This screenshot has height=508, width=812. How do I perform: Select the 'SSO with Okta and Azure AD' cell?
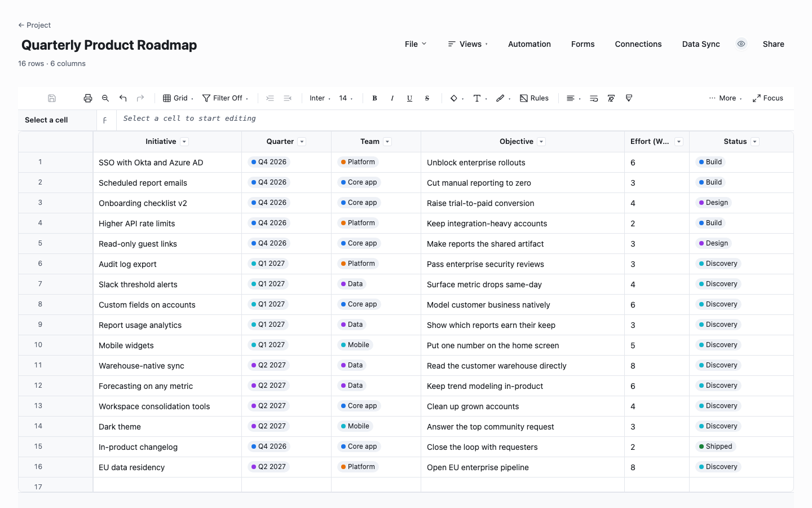coord(167,163)
